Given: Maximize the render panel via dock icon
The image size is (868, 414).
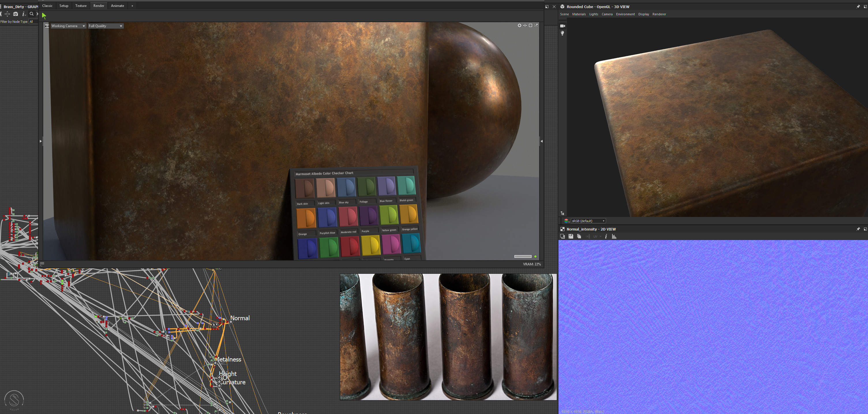Looking at the screenshot, I should coord(547,7).
